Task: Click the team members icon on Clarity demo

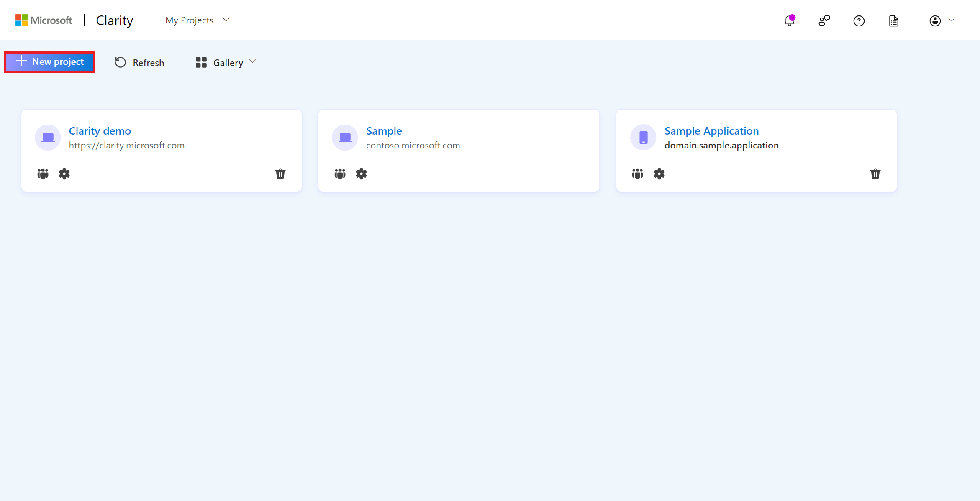Action: (43, 174)
